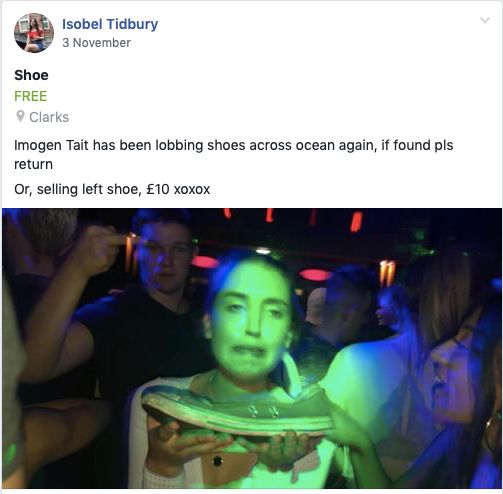The image size is (503, 494).
Task: Click the selling left shoe £10 line
Action: pyautogui.click(x=112, y=189)
